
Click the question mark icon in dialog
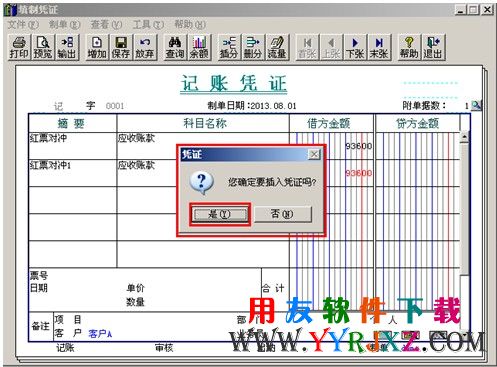201,183
